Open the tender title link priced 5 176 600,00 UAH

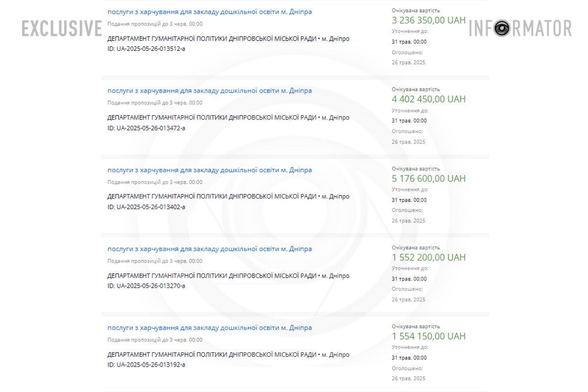pyautogui.click(x=209, y=170)
